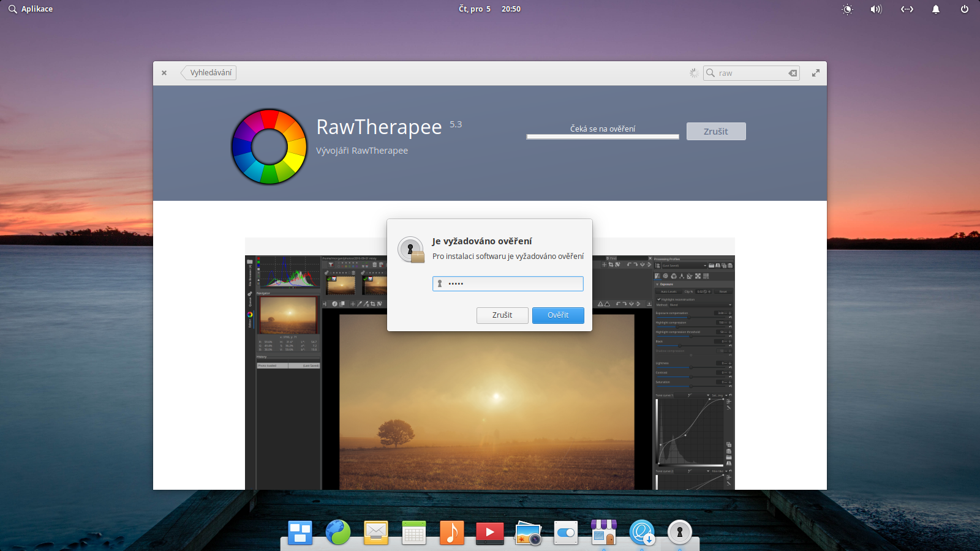Click the password entry field
Viewport: 980px width, 551px height.
pyautogui.click(x=508, y=283)
